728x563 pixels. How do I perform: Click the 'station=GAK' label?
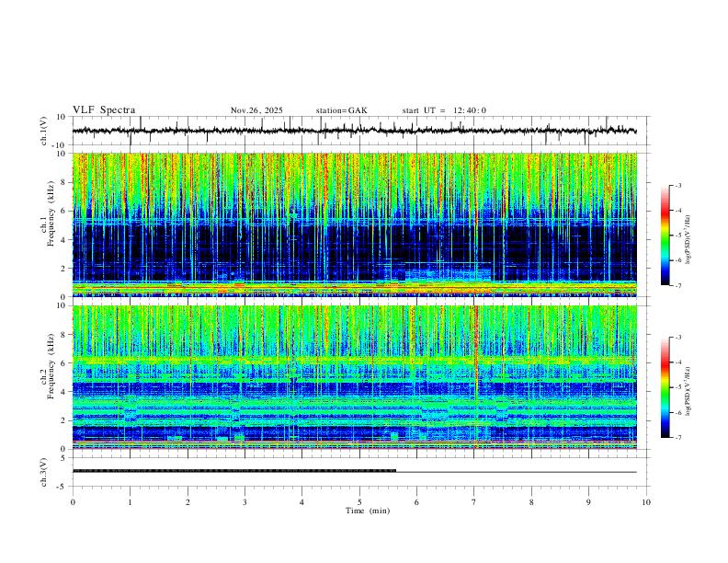coord(342,110)
